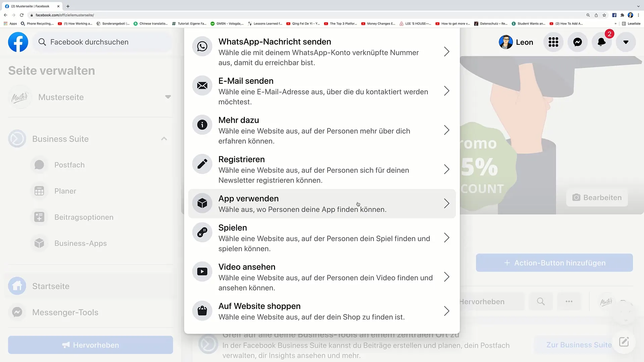Image resolution: width=644 pixels, height=362 pixels.
Task: Open the three-dots more options button
Action: tap(569, 301)
